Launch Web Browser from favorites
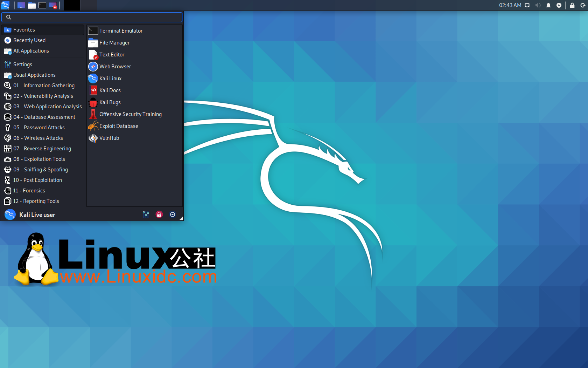The image size is (588, 368). click(134, 67)
